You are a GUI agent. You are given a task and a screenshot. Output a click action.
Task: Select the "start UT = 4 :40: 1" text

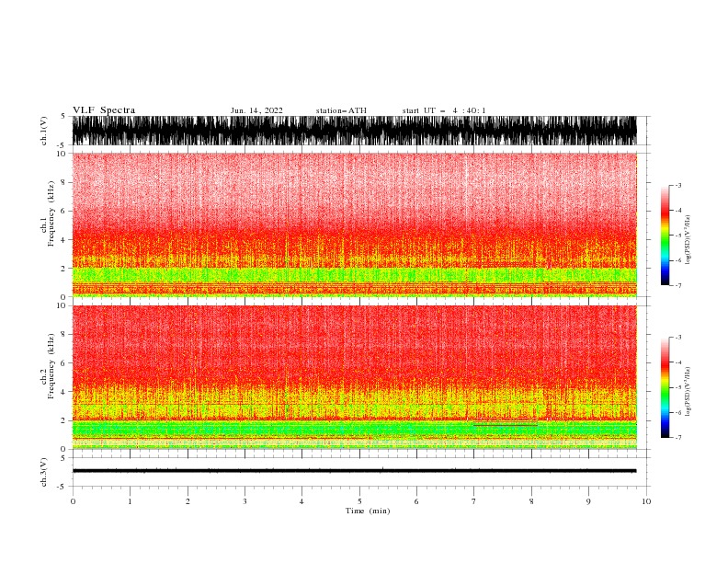click(444, 110)
